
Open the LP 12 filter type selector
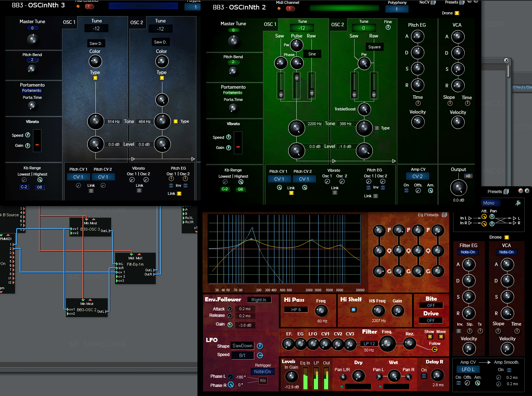(x=369, y=343)
